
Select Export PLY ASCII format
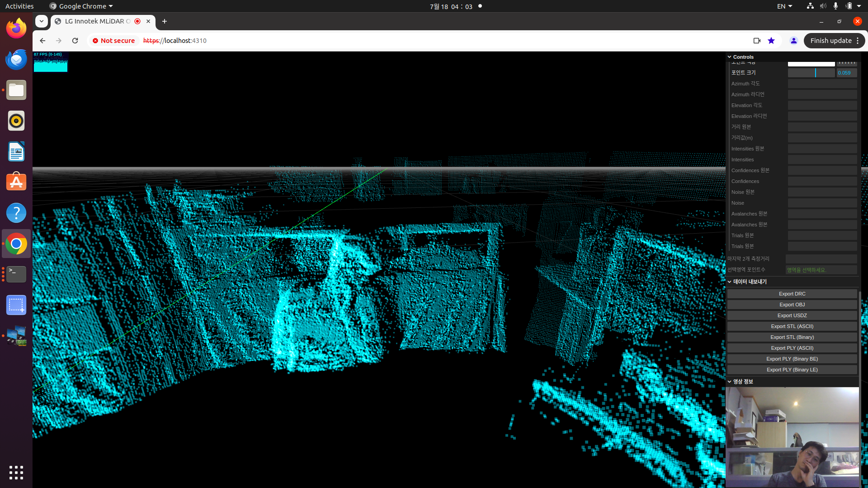[x=792, y=347]
